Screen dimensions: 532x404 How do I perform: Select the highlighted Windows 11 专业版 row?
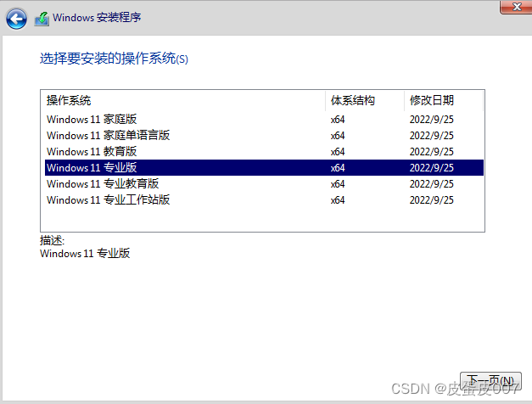tap(264, 168)
